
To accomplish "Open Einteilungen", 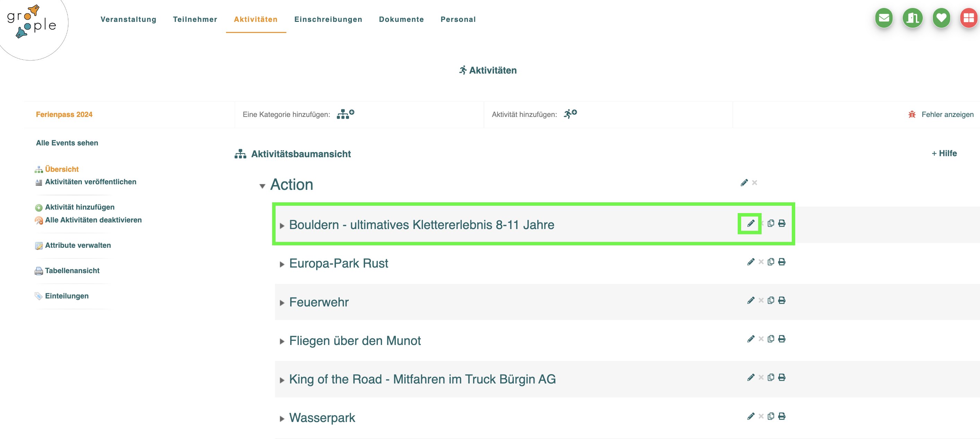I will (x=67, y=296).
